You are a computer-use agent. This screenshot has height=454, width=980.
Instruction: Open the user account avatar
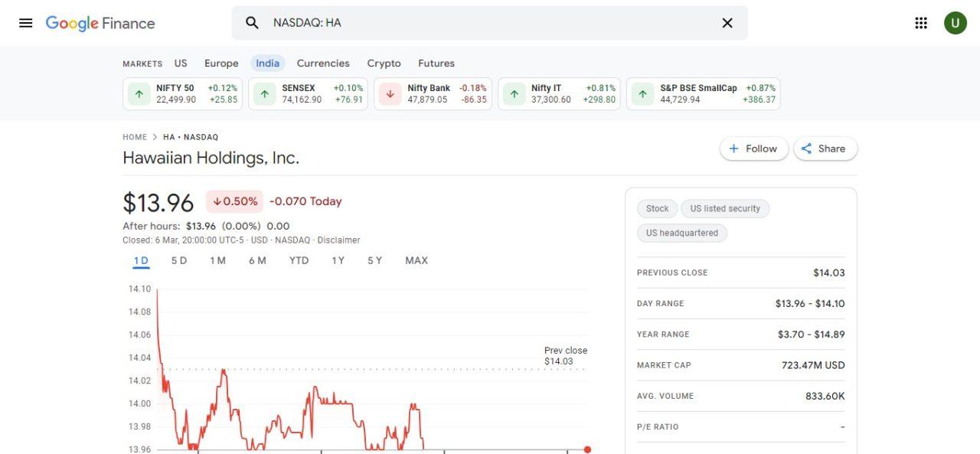[x=955, y=23]
